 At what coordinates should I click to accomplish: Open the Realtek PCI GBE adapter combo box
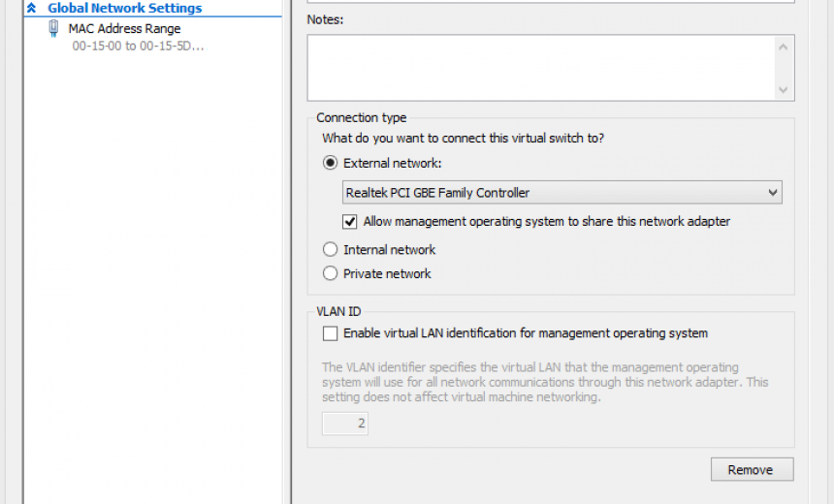pos(553,193)
